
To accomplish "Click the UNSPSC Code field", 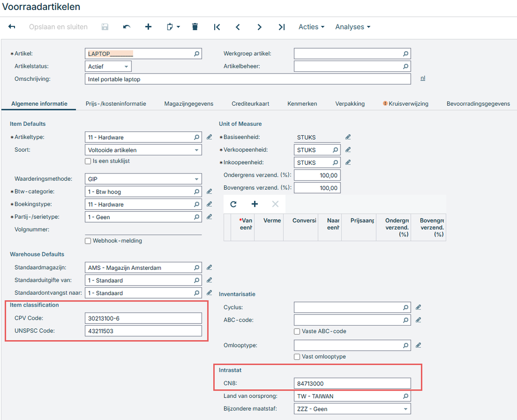I will pos(143,331).
